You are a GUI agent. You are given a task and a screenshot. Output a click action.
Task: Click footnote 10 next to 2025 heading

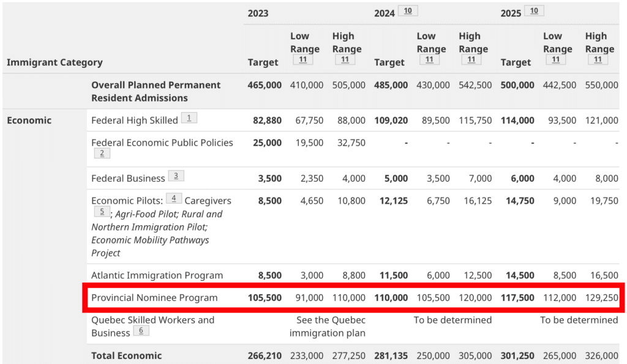534,11
